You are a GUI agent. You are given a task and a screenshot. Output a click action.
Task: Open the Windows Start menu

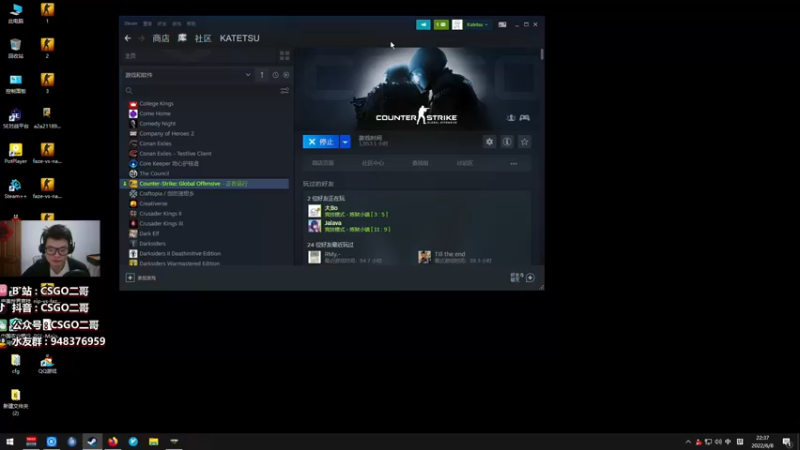click(10, 441)
